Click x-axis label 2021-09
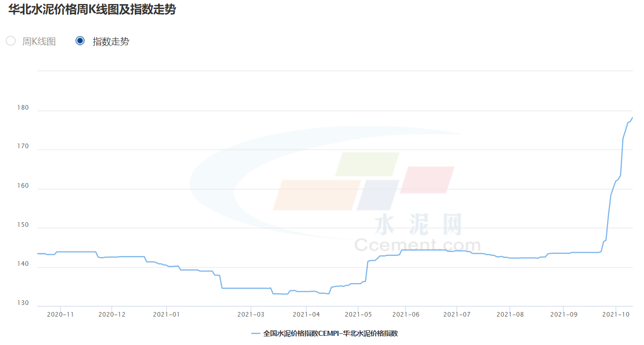 pos(564,315)
